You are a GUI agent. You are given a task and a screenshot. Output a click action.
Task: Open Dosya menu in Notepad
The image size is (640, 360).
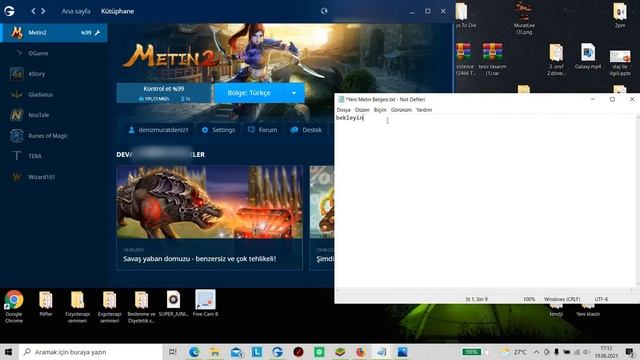[344, 110]
